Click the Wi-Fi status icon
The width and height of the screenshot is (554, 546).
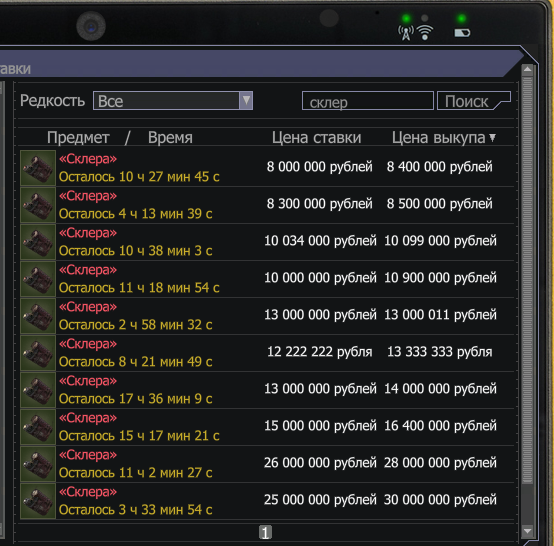pyautogui.click(x=425, y=33)
